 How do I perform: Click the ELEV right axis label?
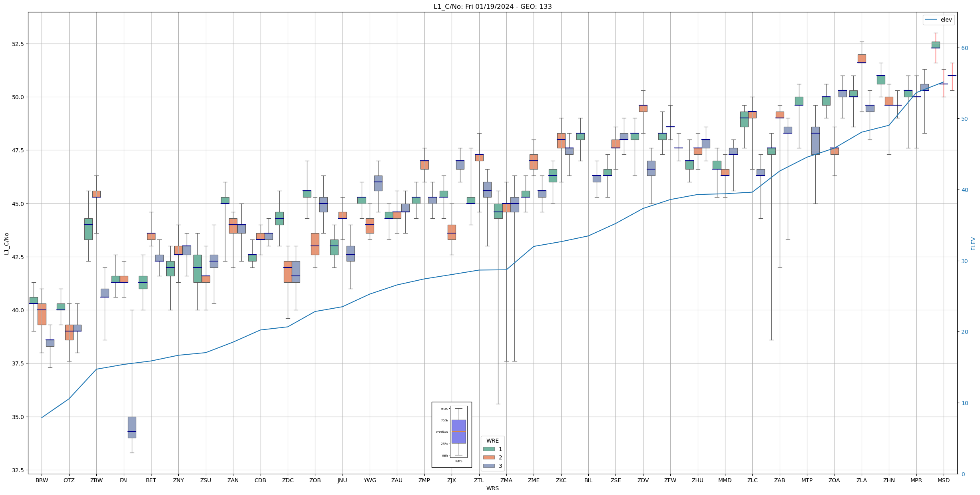973,244
